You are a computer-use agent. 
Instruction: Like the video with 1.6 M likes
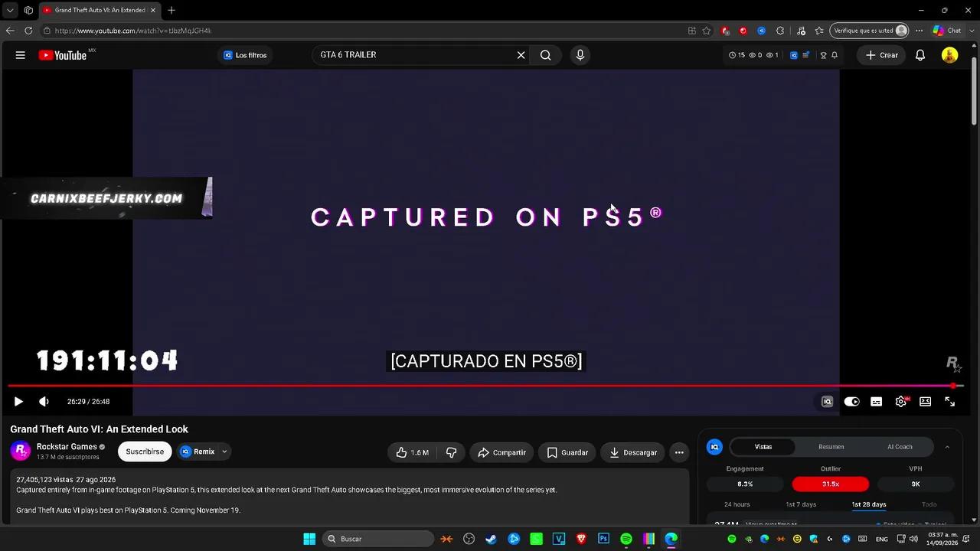pos(413,452)
